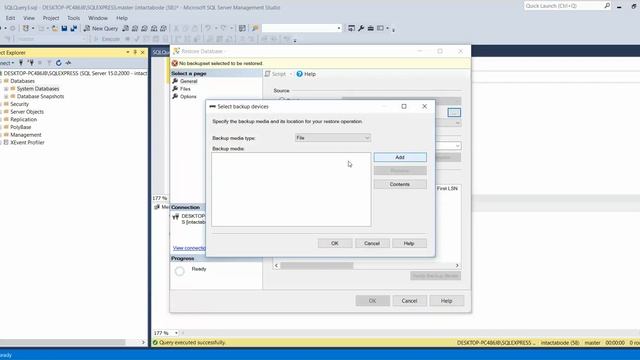Image resolution: width=640 pixels, height=360 pixels.
Task: Click Help icon in Restore Database toolbar
Action: point(306,74)
